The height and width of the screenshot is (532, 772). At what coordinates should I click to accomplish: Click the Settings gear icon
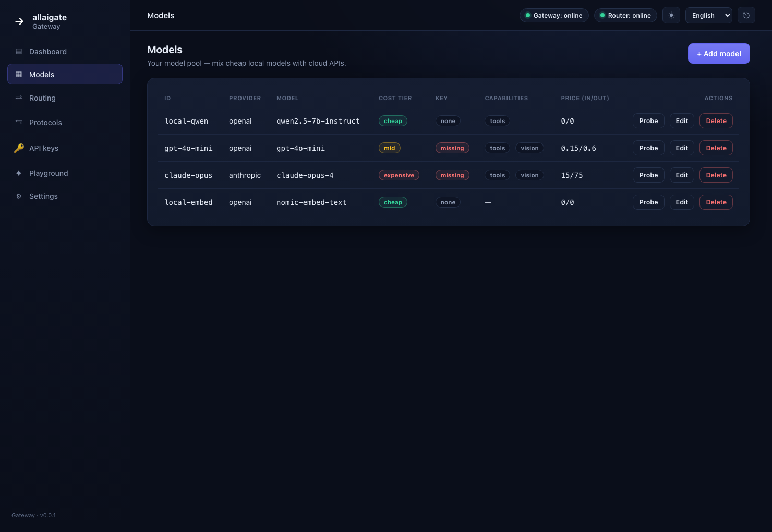tap(19, 196)
